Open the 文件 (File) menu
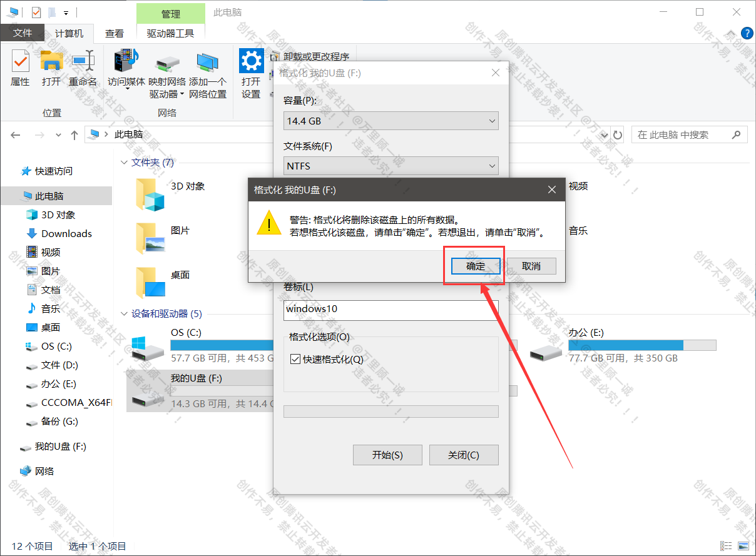 pyautogui.click(x=23, y=33)
